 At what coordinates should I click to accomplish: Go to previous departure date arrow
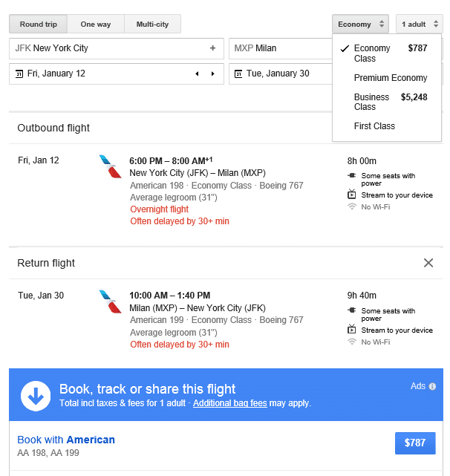point(197,74)
